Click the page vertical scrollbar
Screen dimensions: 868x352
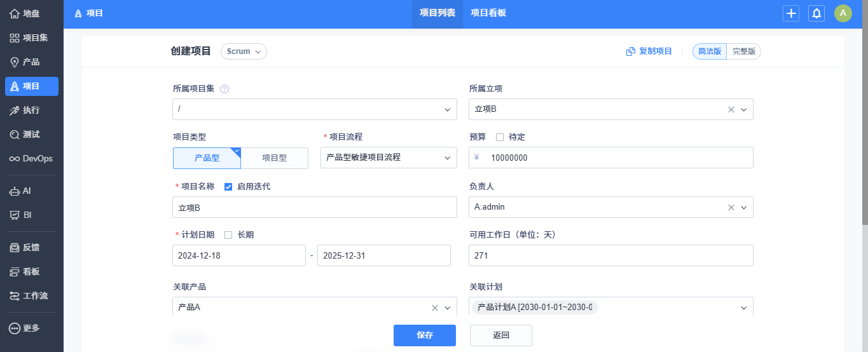coord(865,111)
